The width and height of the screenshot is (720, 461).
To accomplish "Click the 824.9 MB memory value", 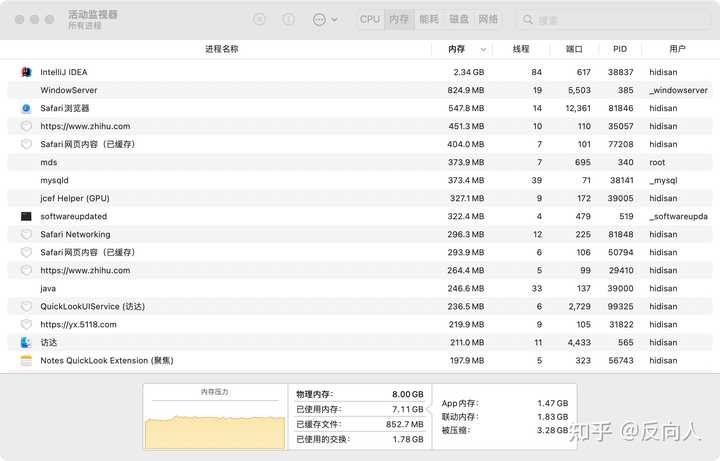I will (466, 90).
